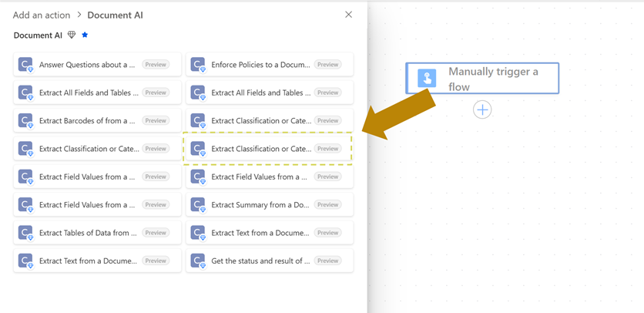Toggle the blue favorite star for Document AI
The image size is (644, 313).
(x=85, y=35)
